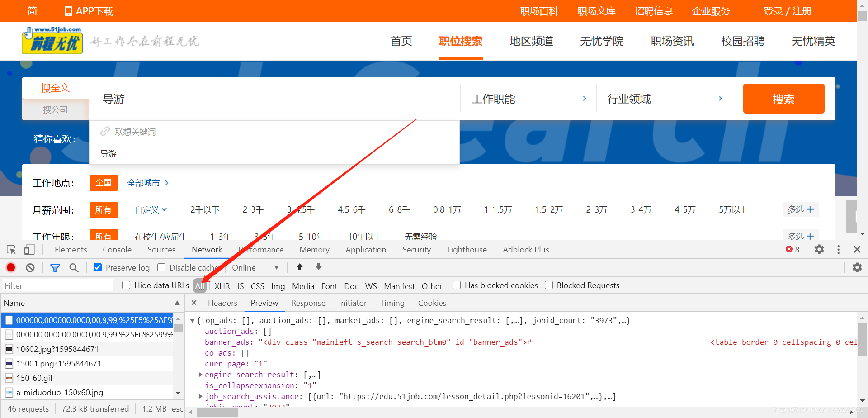This screenshot has width=868, height=418.
Task: Clear the network log using the block icon
Action: (29, 267)
